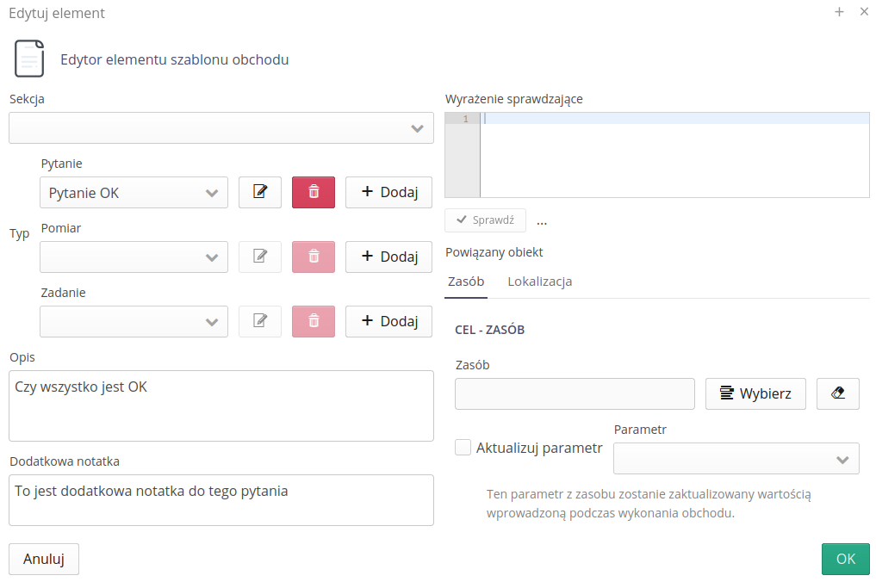Click Anuluj to cancel editing
Screen dimensions: 876x588
pyautogui.click(x=44, y=559)
